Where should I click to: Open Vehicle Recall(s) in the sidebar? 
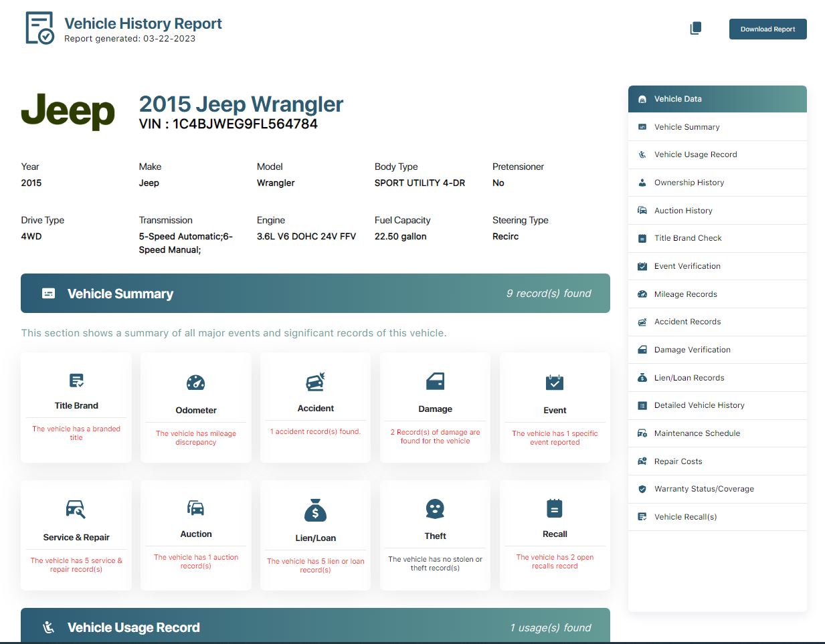(717, 517)
